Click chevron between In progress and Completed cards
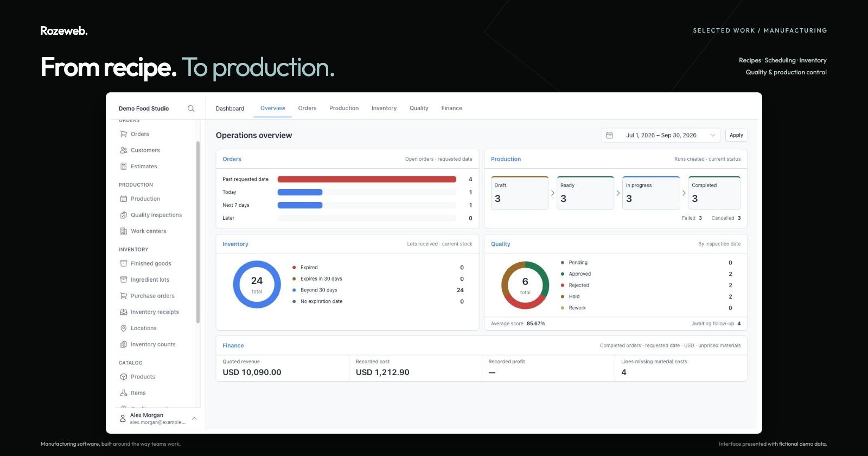The image size is (868, 456). [684, 193]
